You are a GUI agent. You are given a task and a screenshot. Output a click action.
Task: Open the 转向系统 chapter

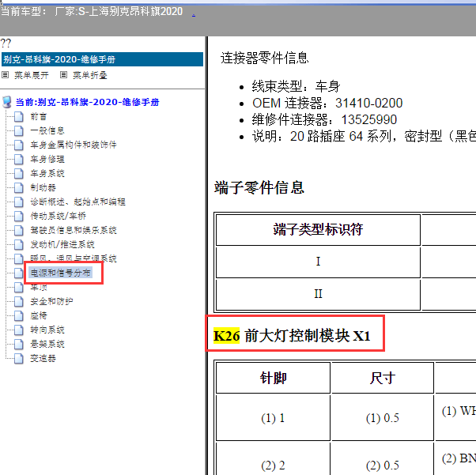[47, 330]
